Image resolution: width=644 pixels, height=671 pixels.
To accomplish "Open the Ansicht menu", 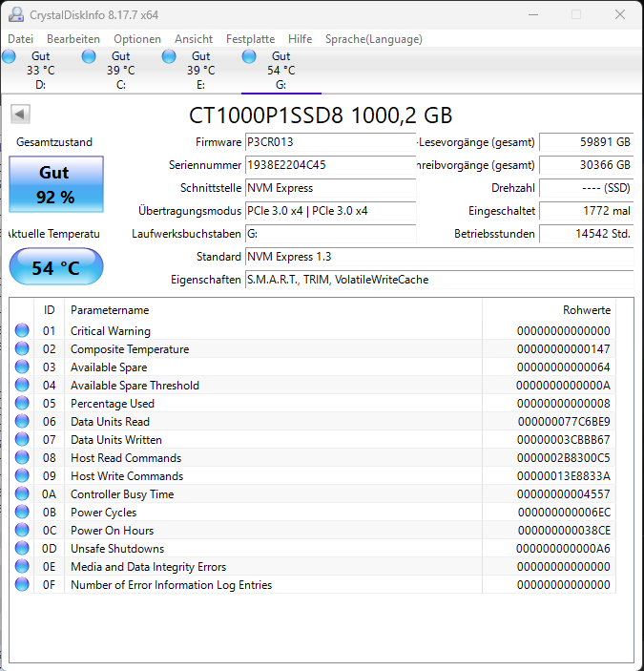I will 194,39.
